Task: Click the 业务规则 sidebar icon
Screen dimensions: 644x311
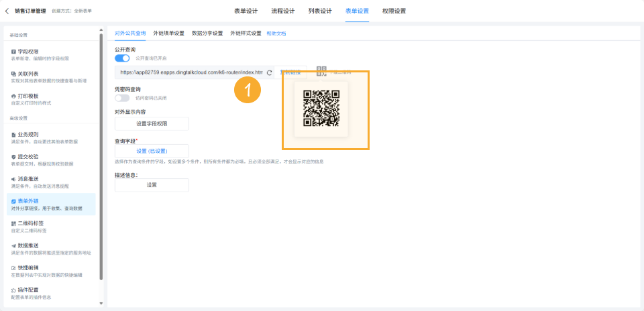Action: point(13,135)
